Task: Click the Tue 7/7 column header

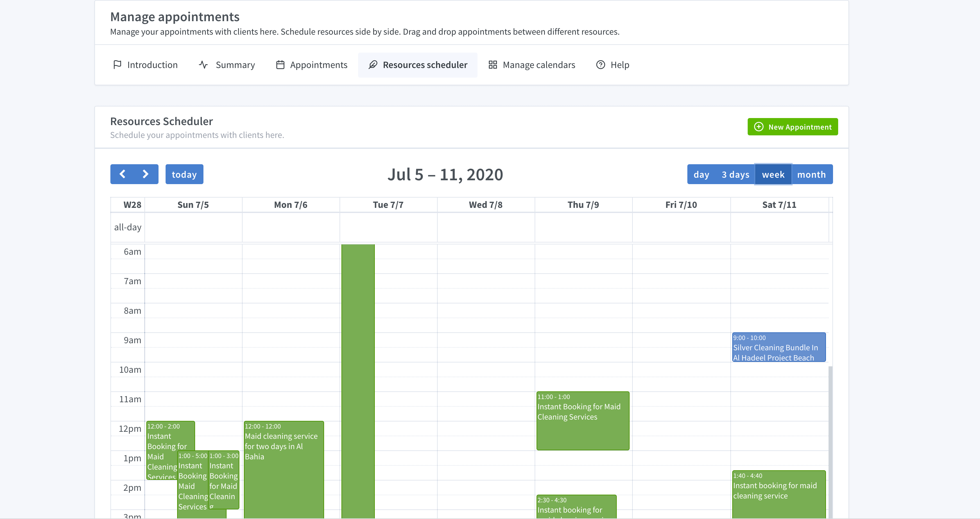Action: tap(388, 205)
